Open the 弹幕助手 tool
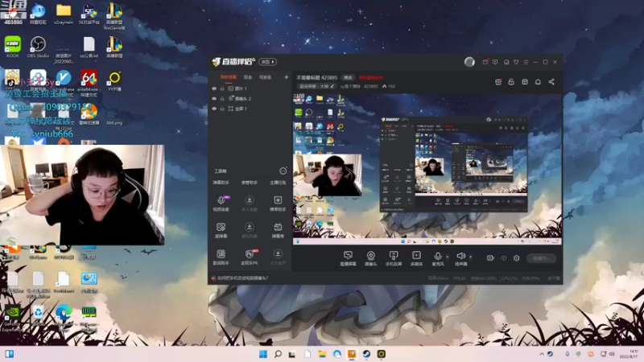The width and height of the screenshot is (644, 362). 221,183
